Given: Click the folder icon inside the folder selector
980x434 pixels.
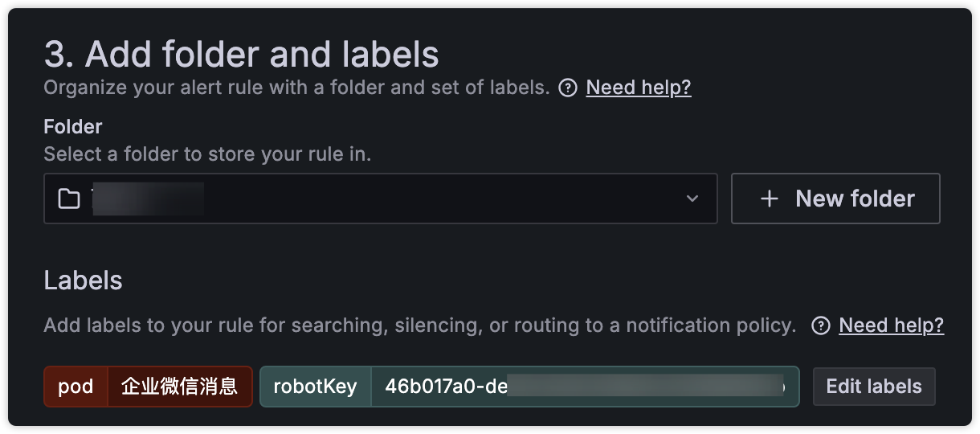Looking at the screenshot, I should 69,199.
